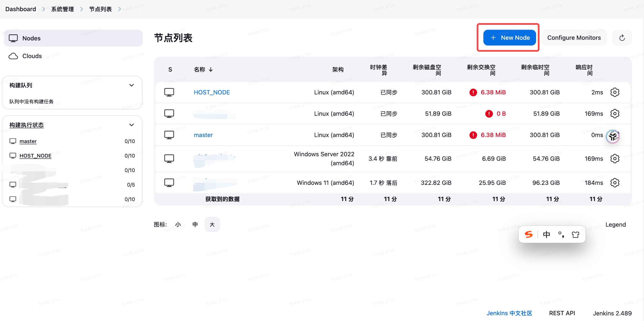This screenshot has height=321, width=644.
Task: Toggle the IME 中 language mode
Action: pos(546,234)
